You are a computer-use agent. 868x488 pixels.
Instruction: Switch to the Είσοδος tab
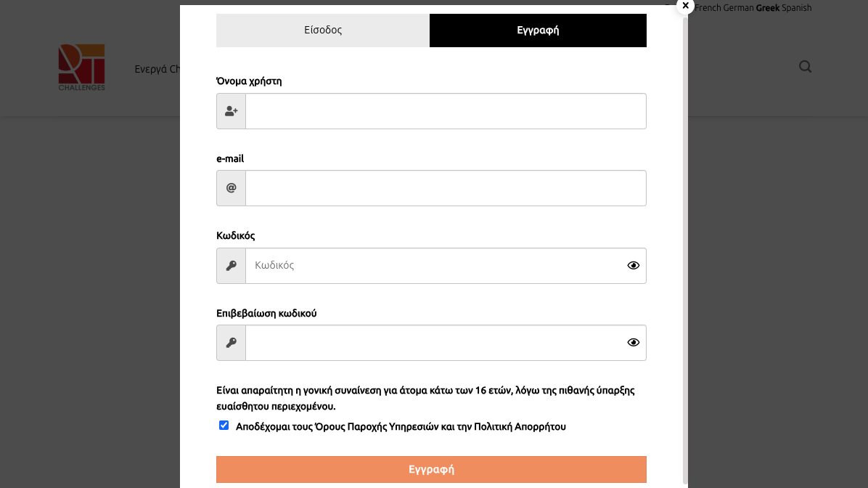click(323, 30)
